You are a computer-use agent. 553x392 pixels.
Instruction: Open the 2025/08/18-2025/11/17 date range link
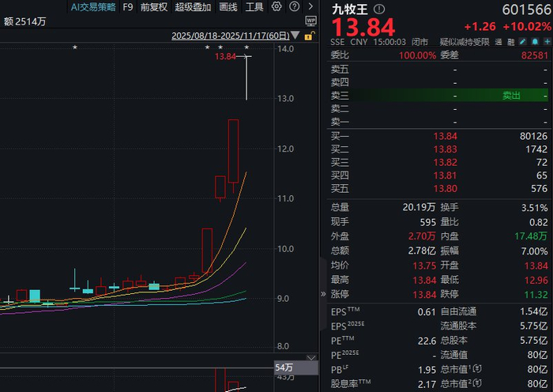[231, 36]
